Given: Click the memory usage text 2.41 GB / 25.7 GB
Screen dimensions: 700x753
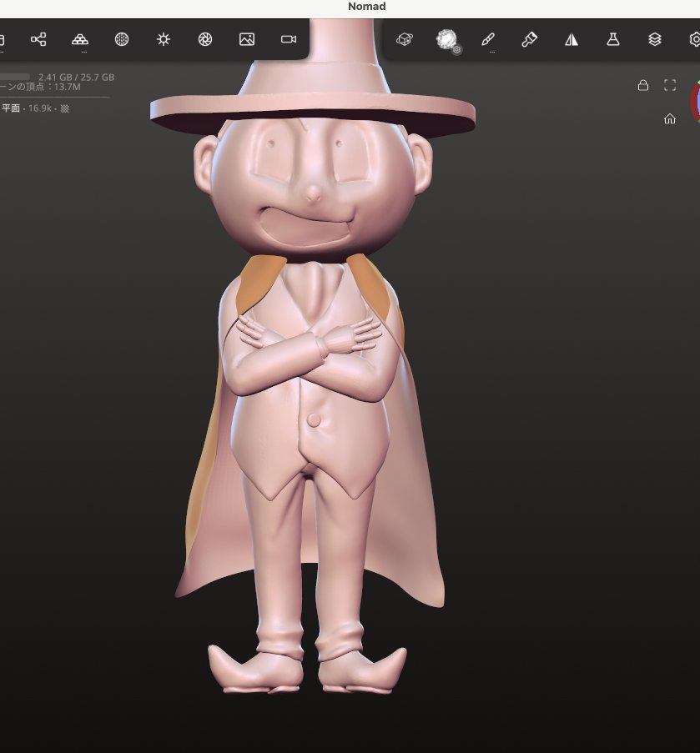Looking at the screenshot, I should coord(77,77).
